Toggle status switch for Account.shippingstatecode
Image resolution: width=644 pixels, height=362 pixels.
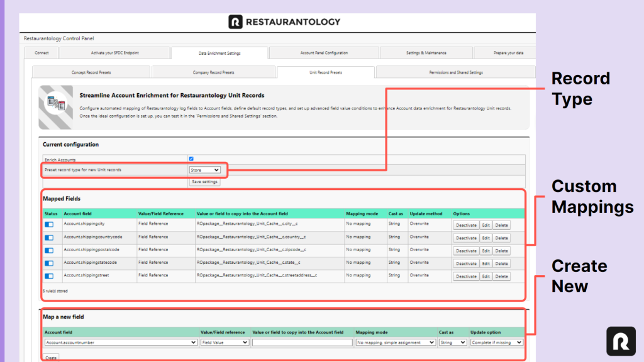click(x=49, y=263)
